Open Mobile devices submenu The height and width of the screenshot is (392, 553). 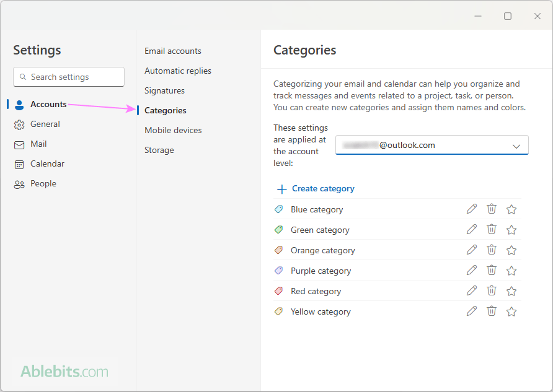pos(173,130)
